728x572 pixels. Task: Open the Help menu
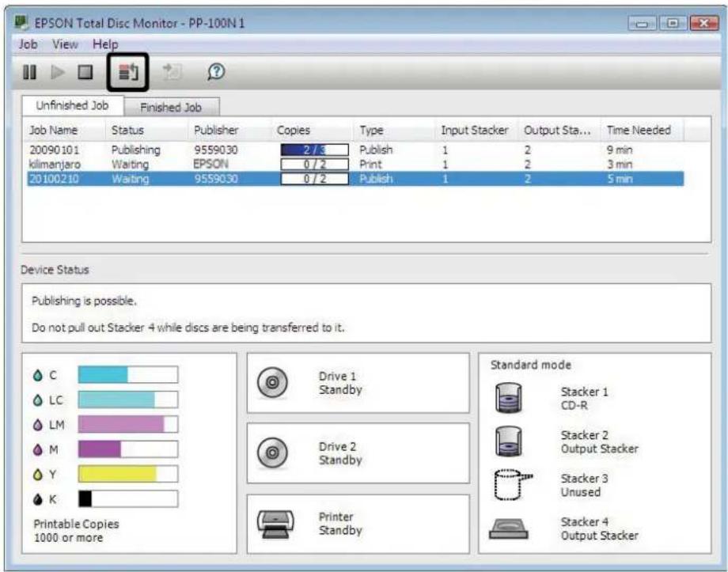click(105, 44)
